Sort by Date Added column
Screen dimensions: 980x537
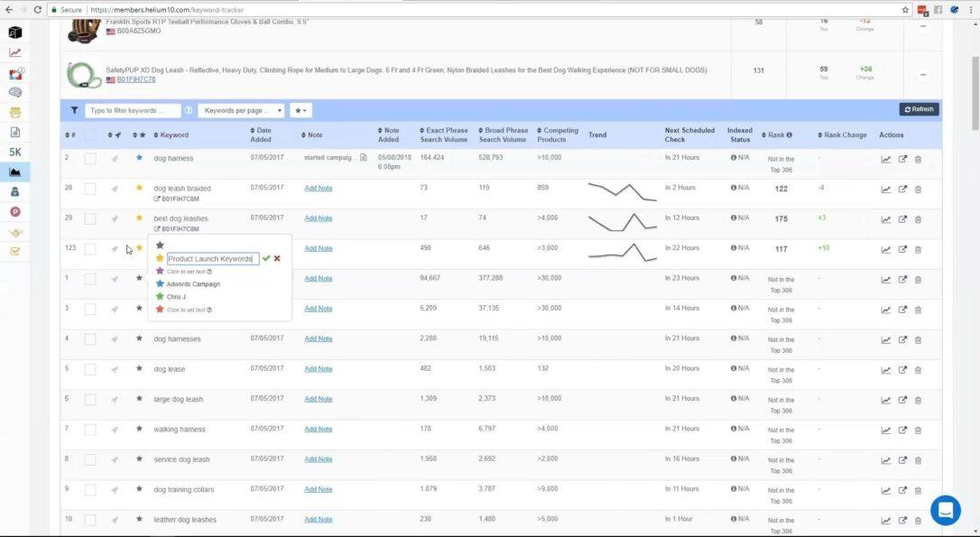(x=262, y=135)
